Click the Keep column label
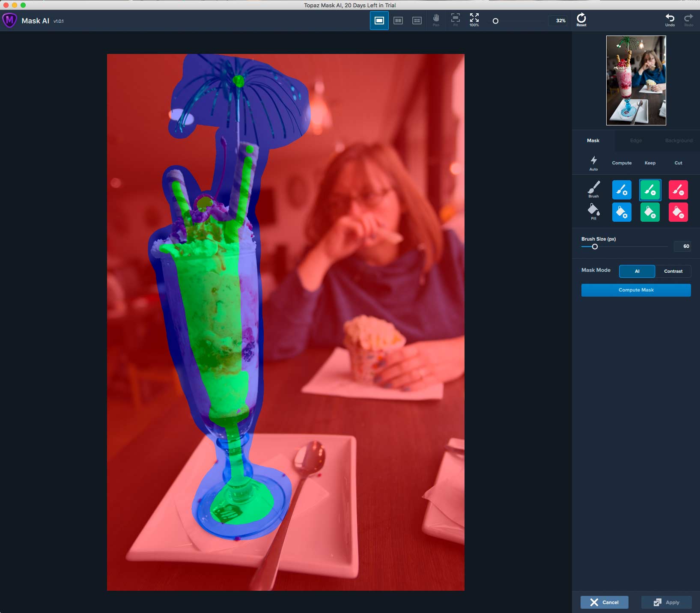Screen dimensions: 700x613 point(650,163)
